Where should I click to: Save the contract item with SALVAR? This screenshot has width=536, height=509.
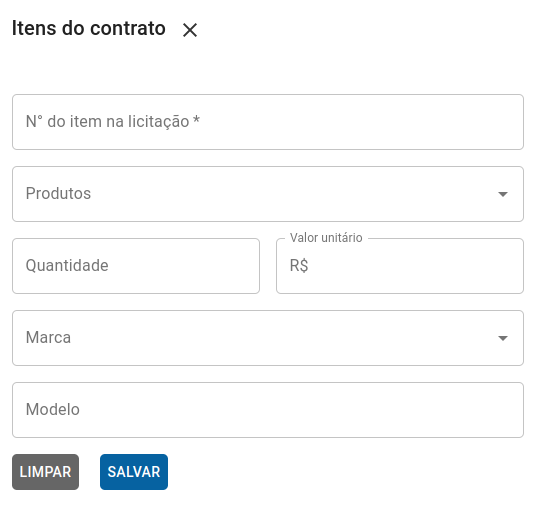coord(134,472)
